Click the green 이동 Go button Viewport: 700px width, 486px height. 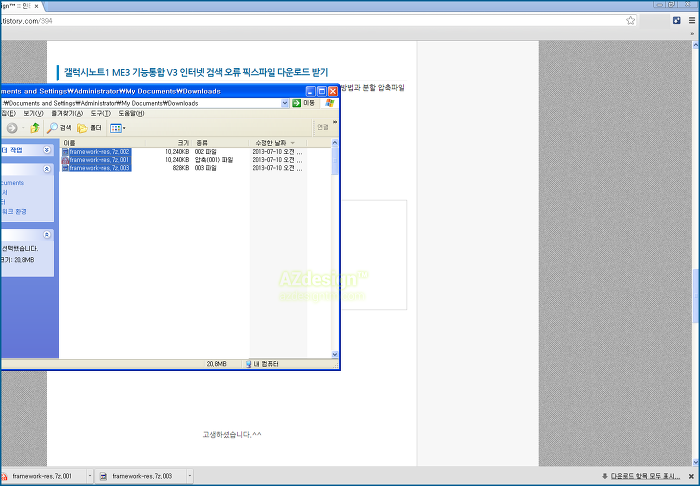(304, 103)
